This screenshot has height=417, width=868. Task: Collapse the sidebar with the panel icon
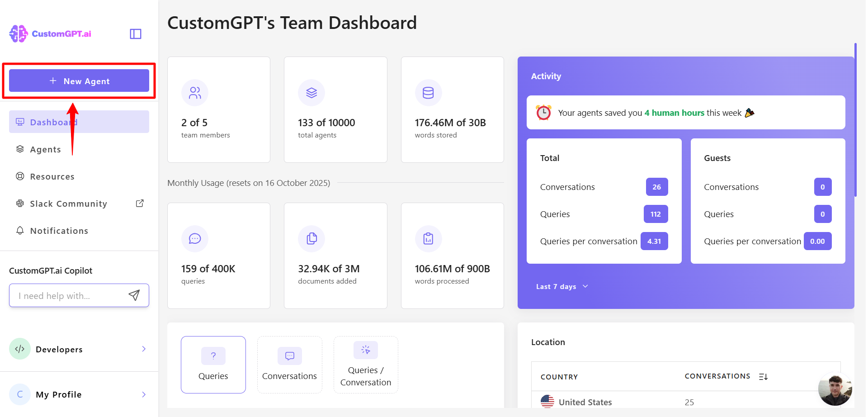pyautogui.click(x=136, y=34)
